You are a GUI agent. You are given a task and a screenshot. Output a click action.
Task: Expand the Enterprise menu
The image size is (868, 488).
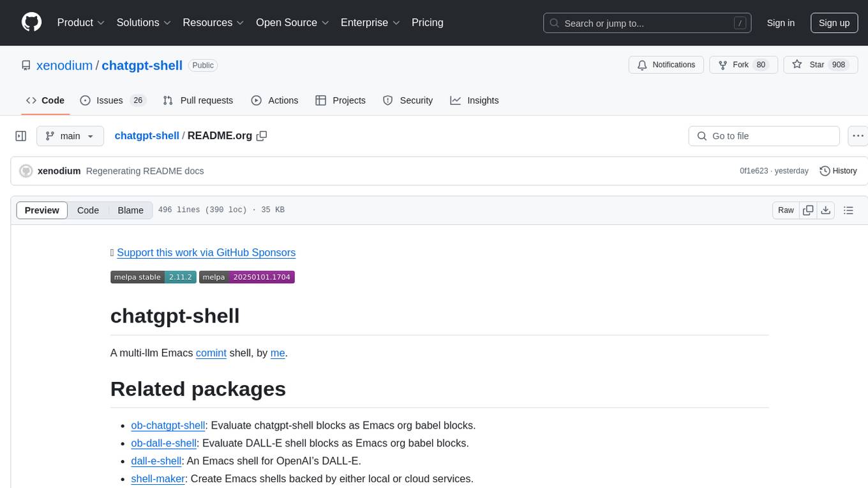(370, 23)
